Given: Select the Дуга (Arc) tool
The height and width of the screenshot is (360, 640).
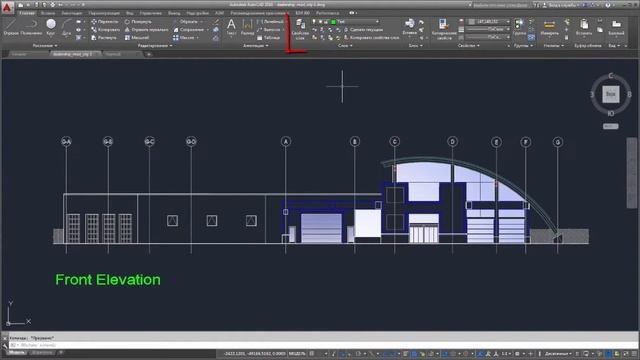Looking at the screenshot, I should coord(67,27).
